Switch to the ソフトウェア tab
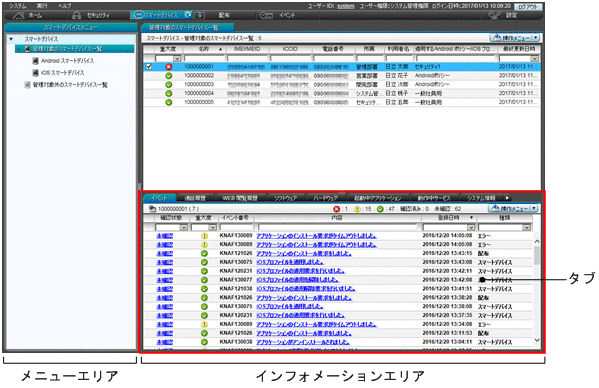 285,198
